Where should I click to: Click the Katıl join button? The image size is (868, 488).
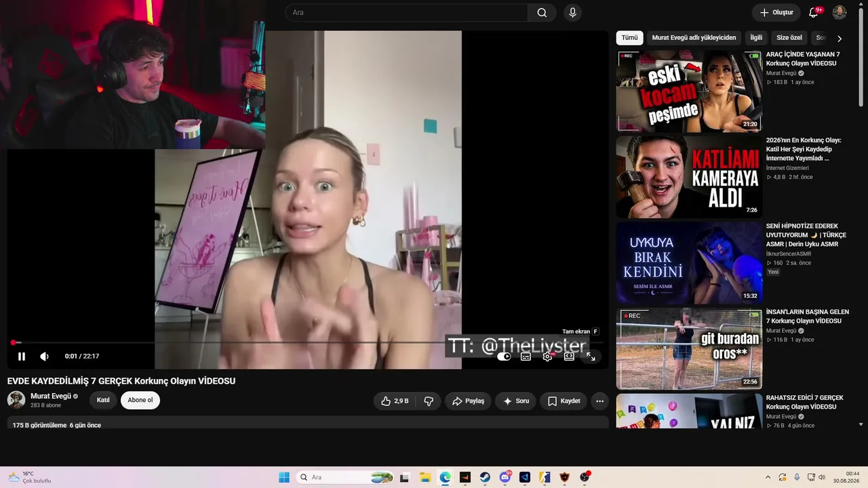[x=103, y=400]
